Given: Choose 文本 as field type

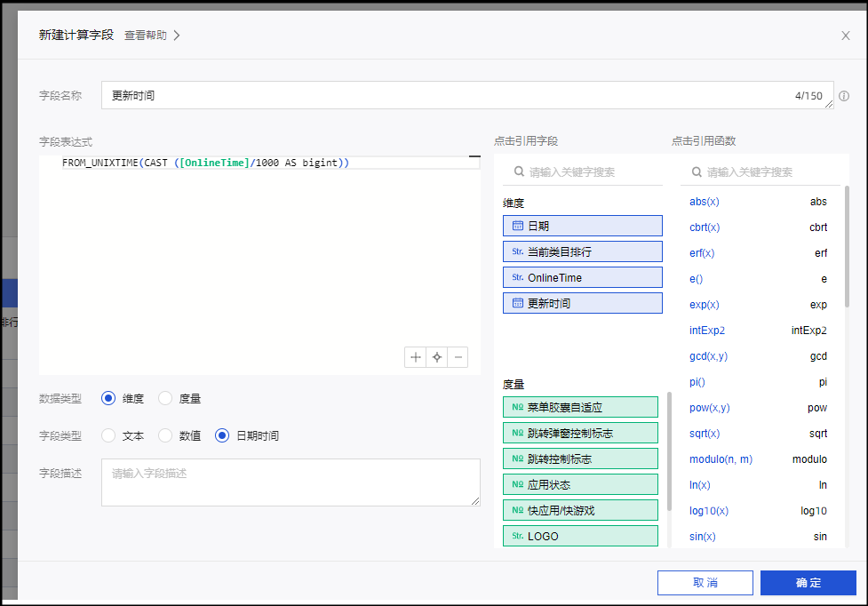Looking at the screenshot, I should 108,435.
